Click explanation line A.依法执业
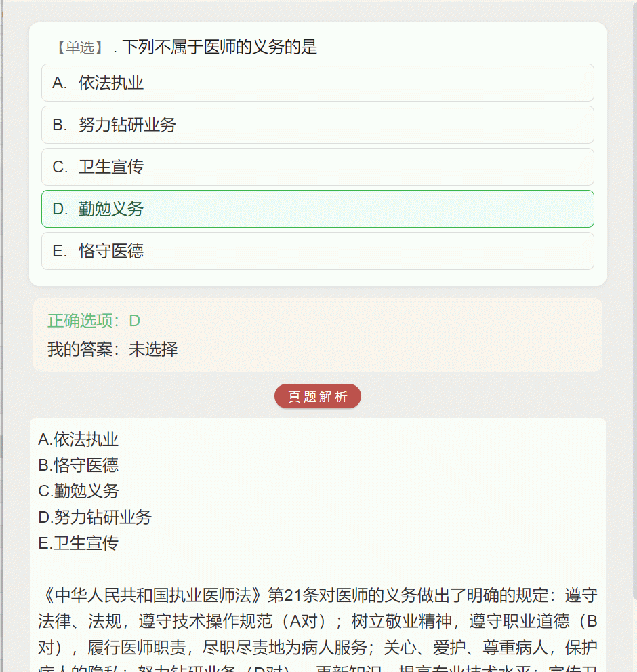The width and height of the screenshot is (637, 672). (78, 439)
